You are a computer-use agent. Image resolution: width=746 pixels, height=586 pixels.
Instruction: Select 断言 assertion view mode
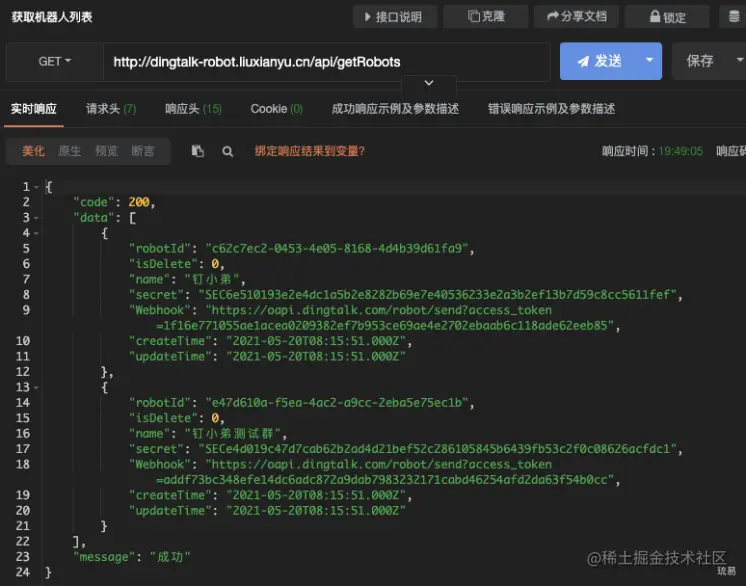[143, 151]
